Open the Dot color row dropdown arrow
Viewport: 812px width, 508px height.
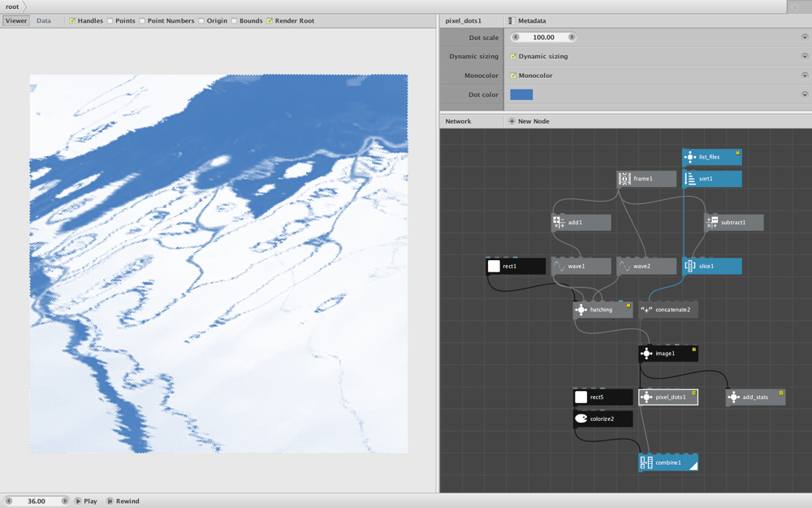pos(805,95)
